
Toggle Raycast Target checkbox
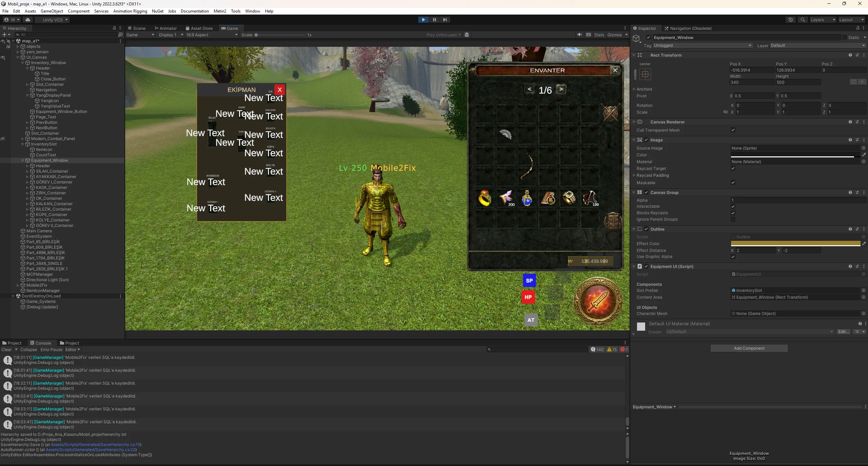[733, 168]
